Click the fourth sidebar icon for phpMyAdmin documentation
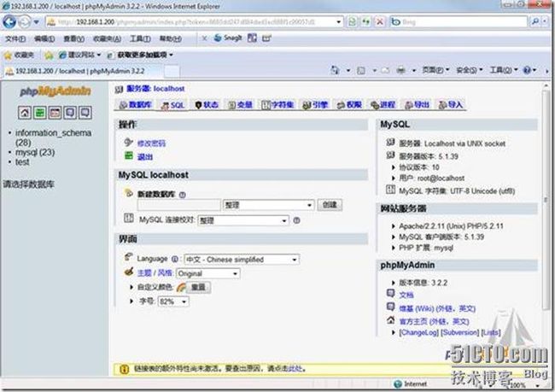Screen dimensions: 555x392 click(x=70, y=113)
